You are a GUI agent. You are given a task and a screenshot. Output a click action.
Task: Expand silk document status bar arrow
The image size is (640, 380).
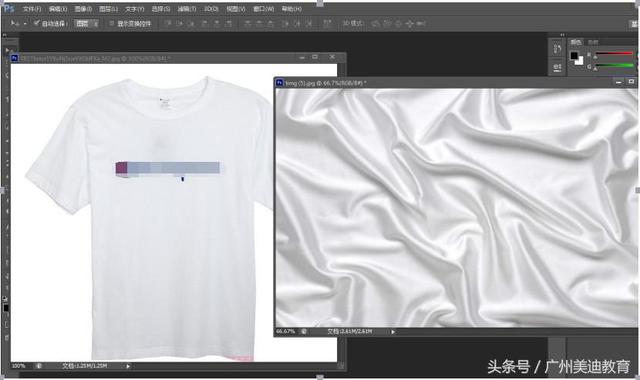(393, 332)
